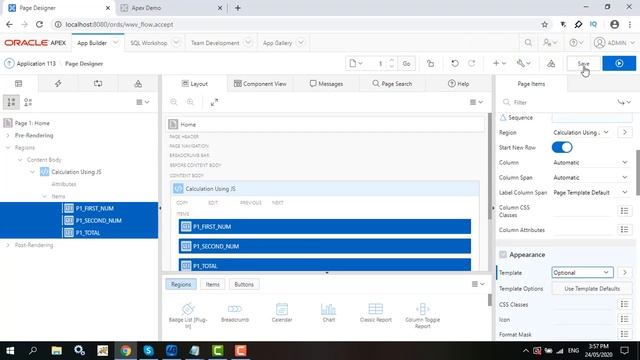This screenshot has height=360, width=640.
Task: Switch gallery to the Buttons tab
Action: click(244, 284)
